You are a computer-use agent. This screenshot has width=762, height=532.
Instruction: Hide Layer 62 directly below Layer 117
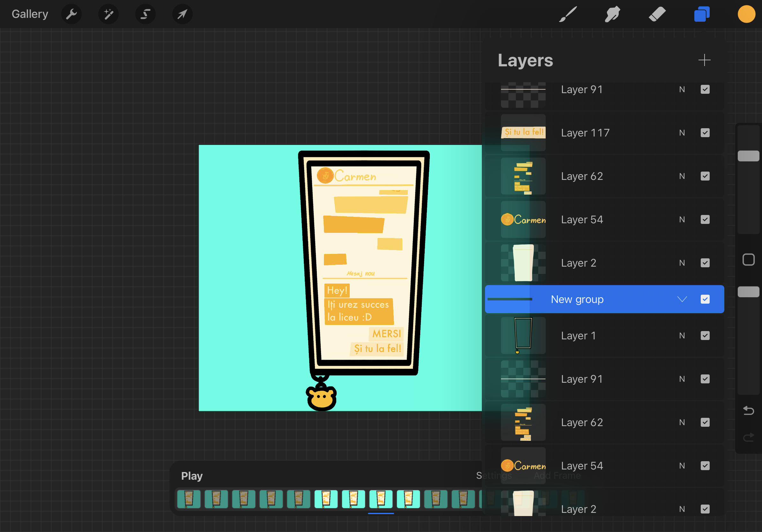pyautogui.click(x=705, y=176)
